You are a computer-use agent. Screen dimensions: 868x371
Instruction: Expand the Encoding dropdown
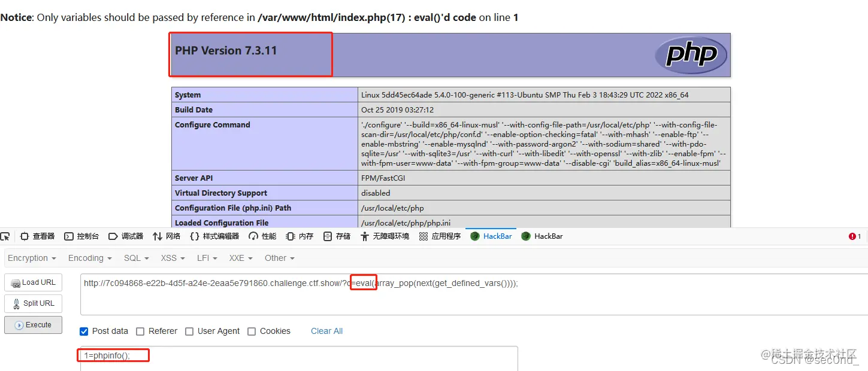pyautogui.click(x=90, y=258)
